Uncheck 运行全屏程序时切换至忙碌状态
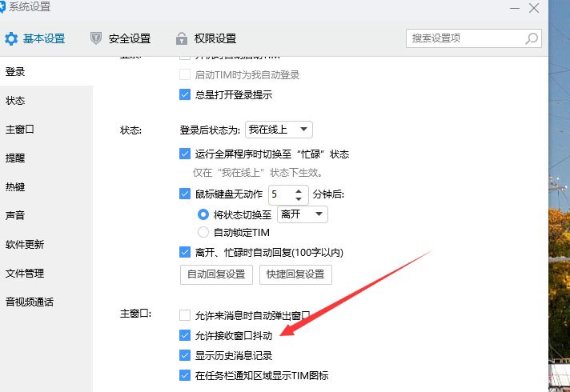Image resolution: width=570 pixels, height=392 pixels. click(185, 154)
